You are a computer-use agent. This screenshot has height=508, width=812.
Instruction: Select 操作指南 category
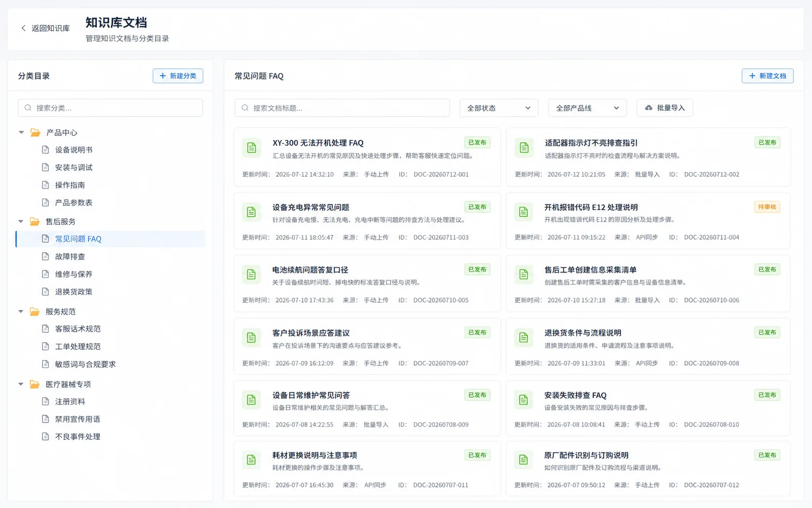pyautogui.click(x=70, y=185)
